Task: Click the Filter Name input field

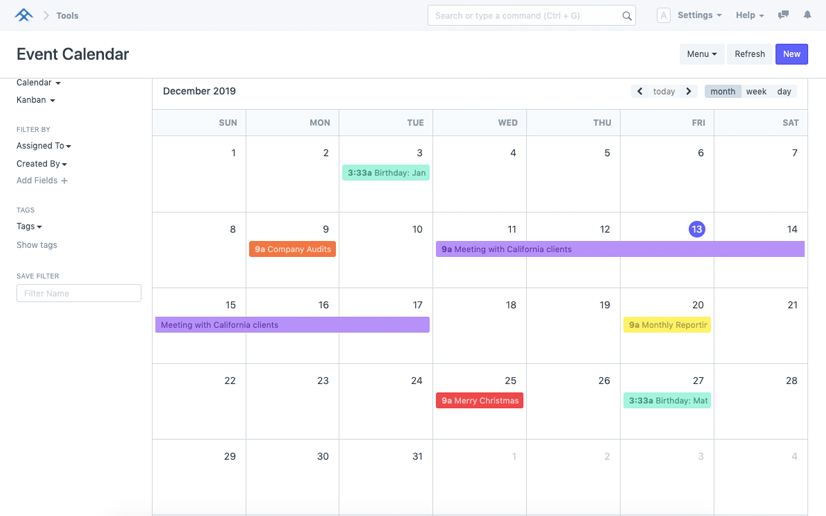Action: (79, 294)
